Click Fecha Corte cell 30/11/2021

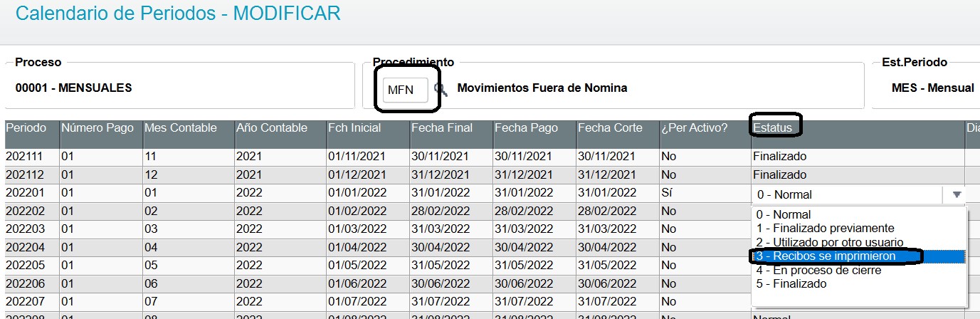tap(618, 157)
